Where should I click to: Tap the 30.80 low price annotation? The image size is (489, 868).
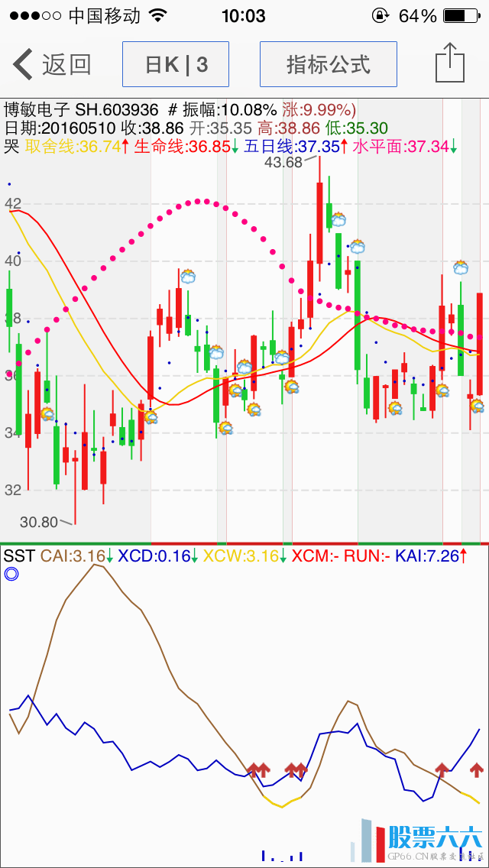[x=39, y=521]
